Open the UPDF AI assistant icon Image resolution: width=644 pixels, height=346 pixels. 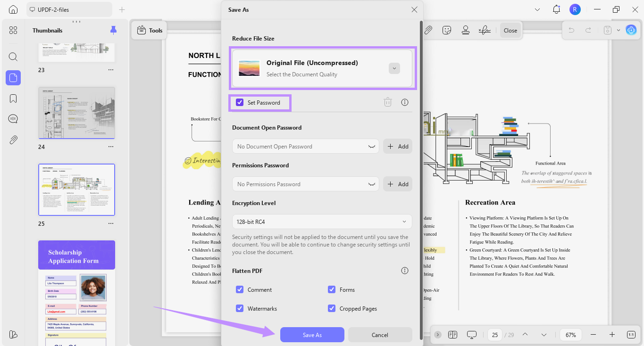[x=631, y=30]
